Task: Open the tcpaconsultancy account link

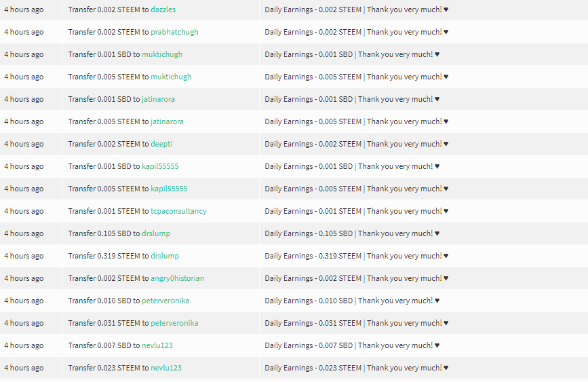Action: 178,211
